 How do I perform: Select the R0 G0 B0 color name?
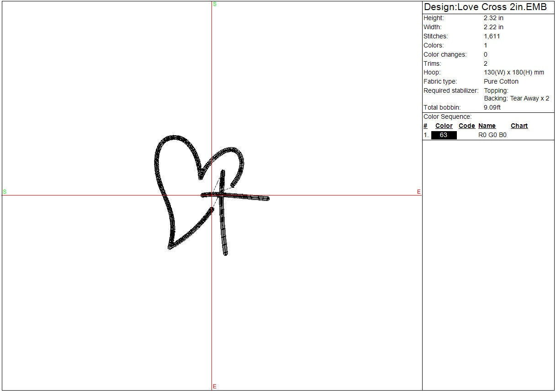(492, 135)
